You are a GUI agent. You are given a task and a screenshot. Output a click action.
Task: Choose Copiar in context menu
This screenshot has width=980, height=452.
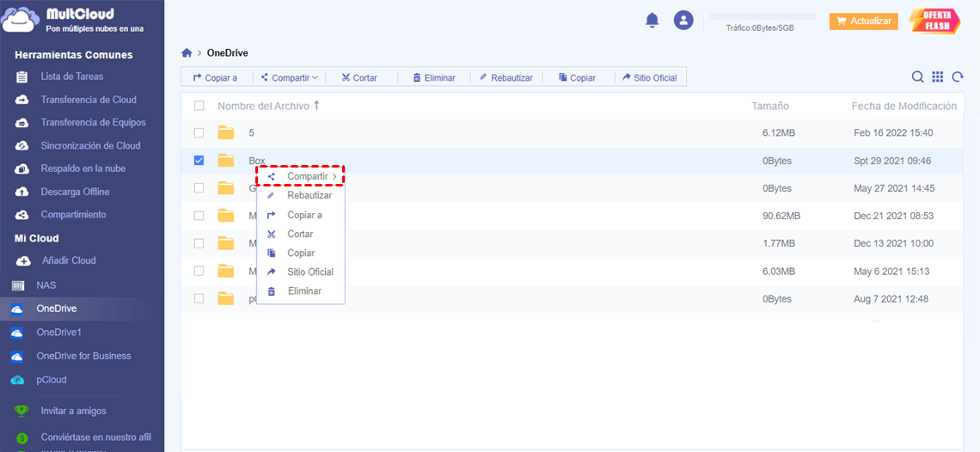[301, 253]
